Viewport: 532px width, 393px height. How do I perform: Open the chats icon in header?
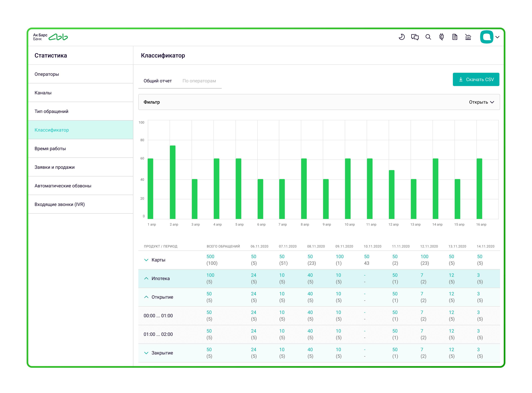[x=415, y=37]
